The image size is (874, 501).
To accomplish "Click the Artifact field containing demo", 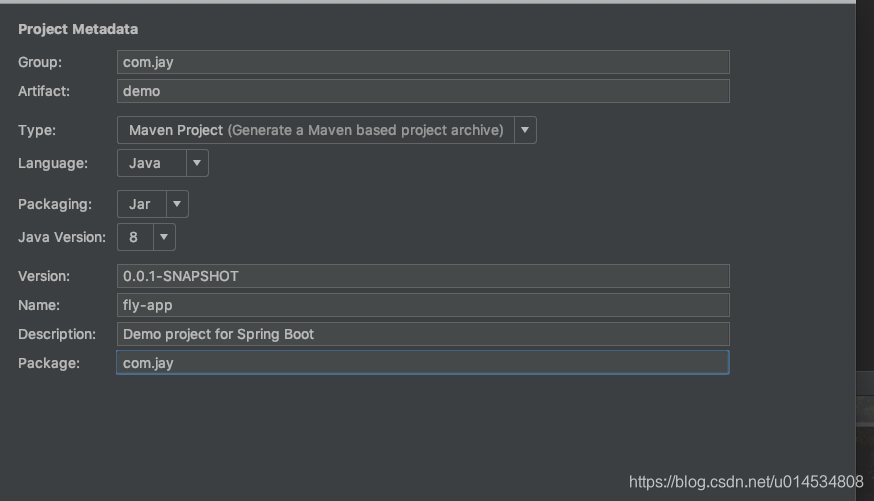I will [x=422, y=91].
